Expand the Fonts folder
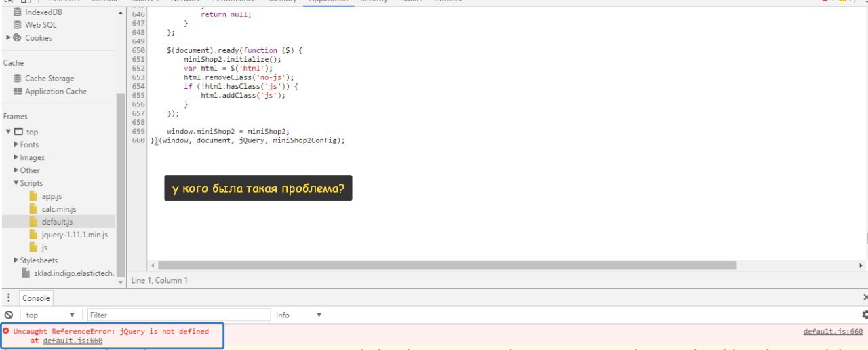This screenshot has height=350, width=868. pos(16,144)
